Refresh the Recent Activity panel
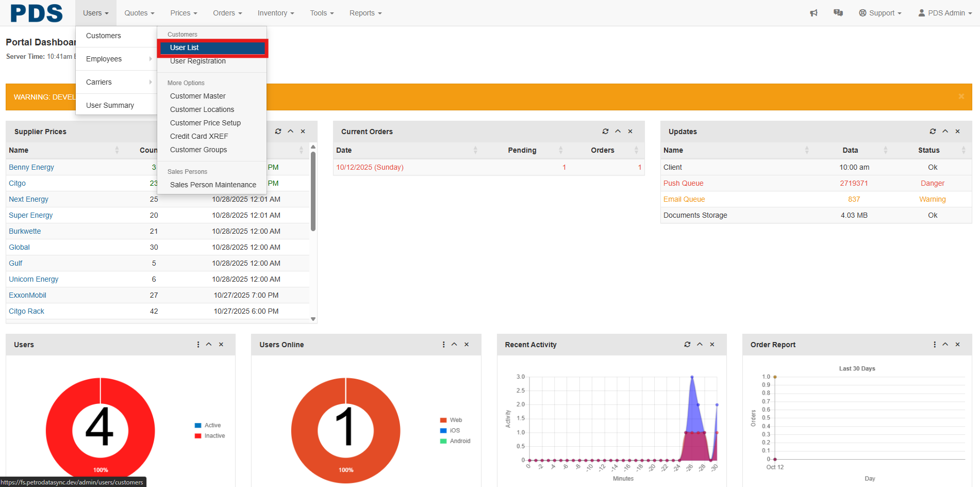The height and width of the screenshot is (487, 980). point(687,345)
